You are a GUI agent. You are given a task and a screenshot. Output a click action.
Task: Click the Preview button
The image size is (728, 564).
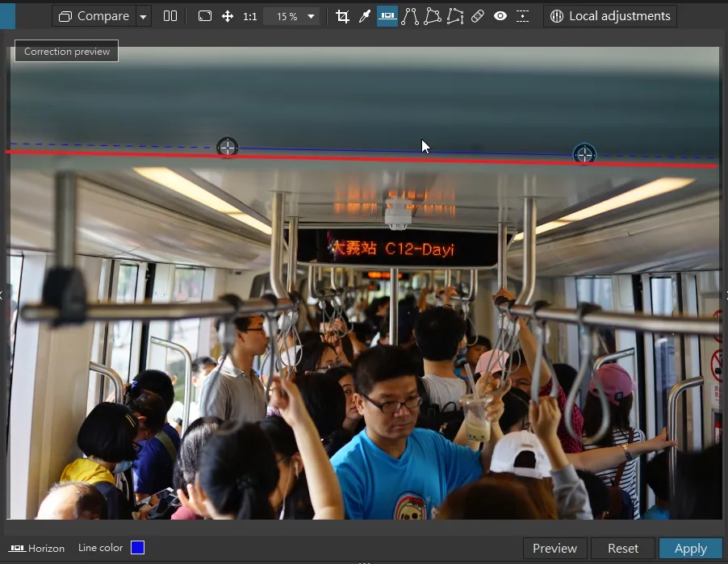[x=554, y=548]
